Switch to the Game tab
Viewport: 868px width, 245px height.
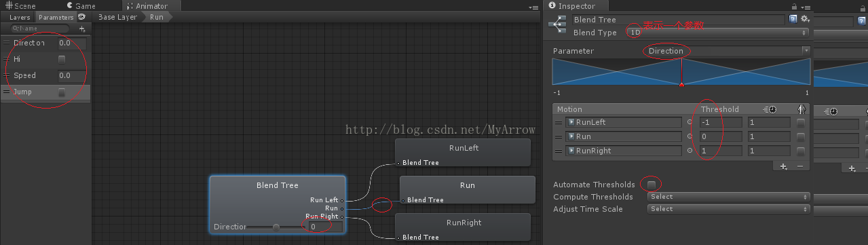coord(81,6)
